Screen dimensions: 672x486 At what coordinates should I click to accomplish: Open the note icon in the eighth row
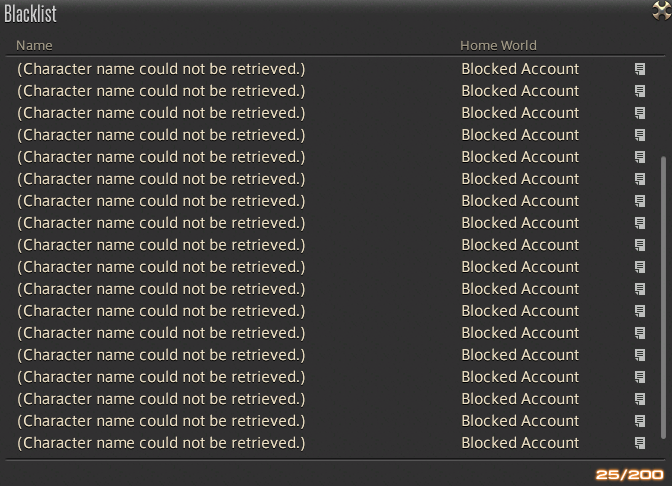point(640,223)
